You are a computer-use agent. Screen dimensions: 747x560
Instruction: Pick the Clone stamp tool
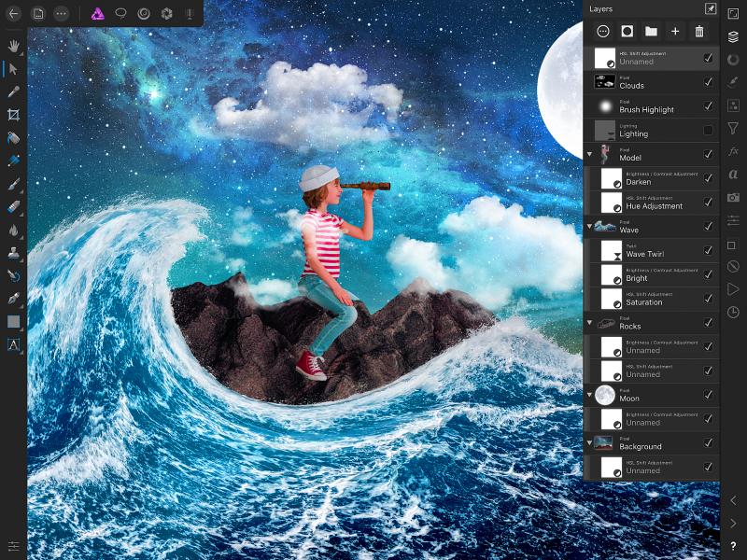[13, 252]
